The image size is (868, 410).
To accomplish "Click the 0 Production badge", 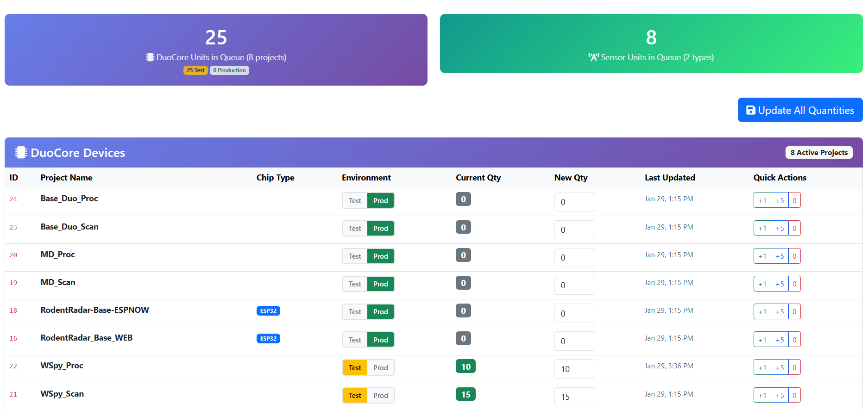I will (229, 70).
